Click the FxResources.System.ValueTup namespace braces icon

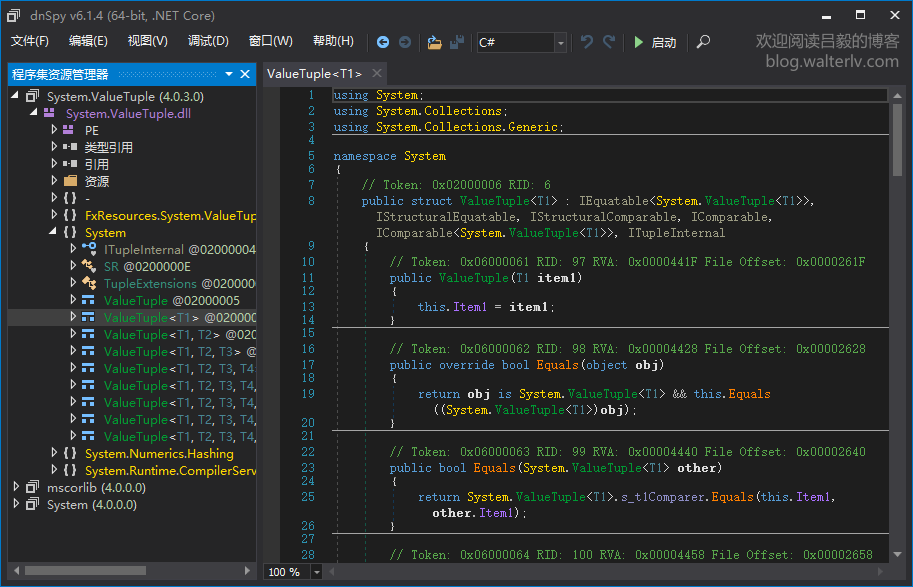[x=70, y=215]
